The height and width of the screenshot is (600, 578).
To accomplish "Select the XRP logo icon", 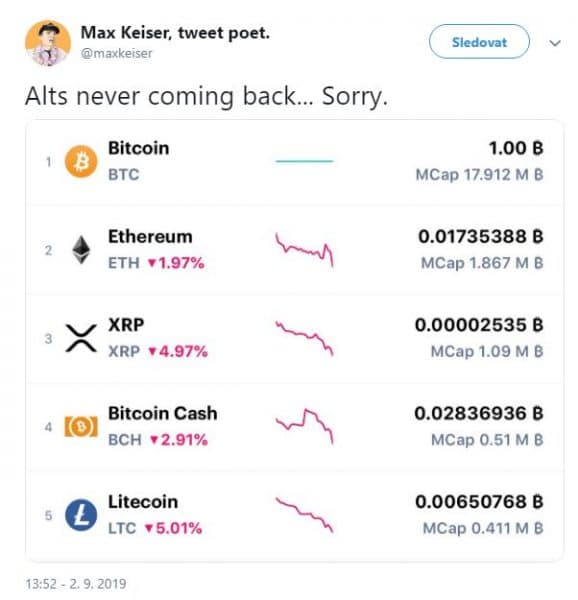I will tap(81, 338).
